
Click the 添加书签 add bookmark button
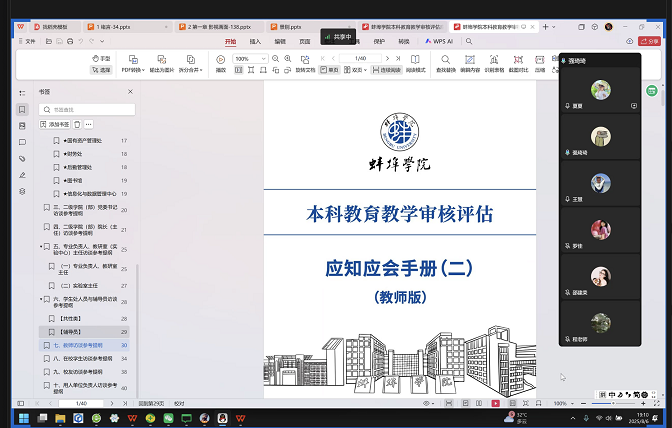[x=54, y=124]
